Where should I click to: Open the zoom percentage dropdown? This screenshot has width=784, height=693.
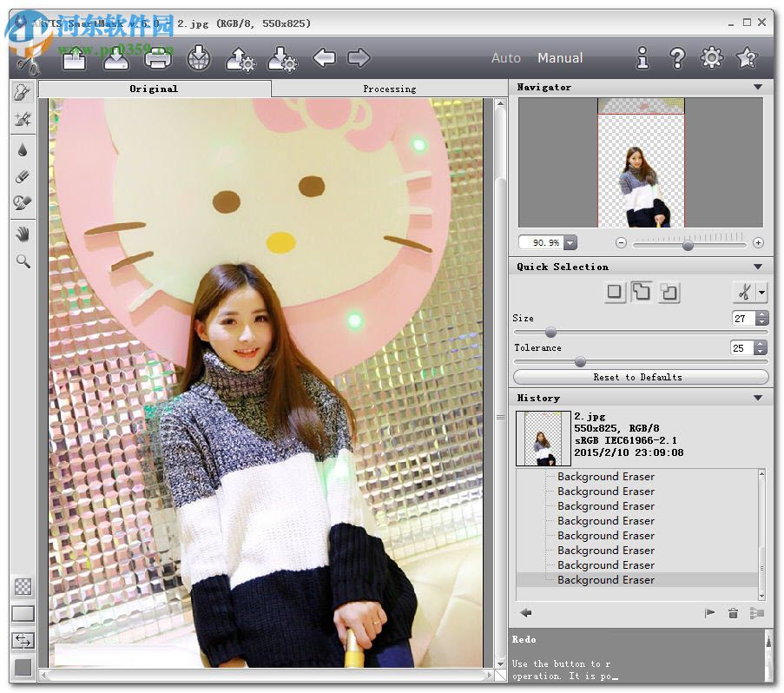click(569, 242)
